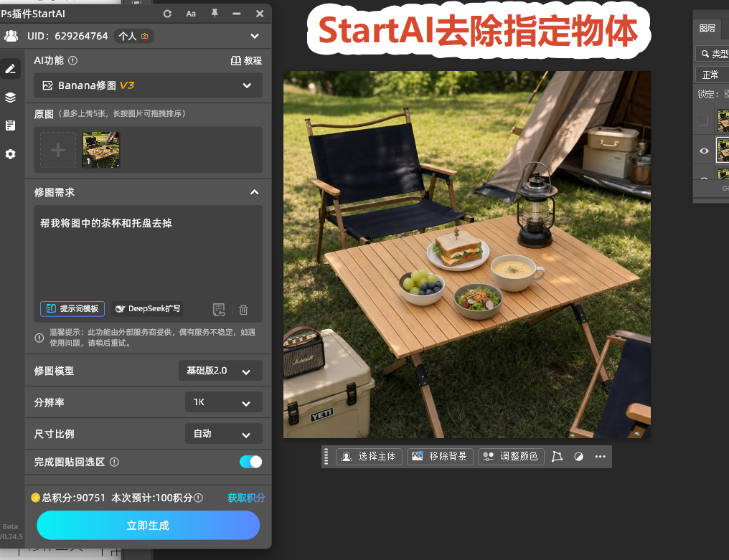The height and width of the screenshot is (560, 729).
Task: Pin the StartAI panel with pin icon
Action: coord(215,14)
